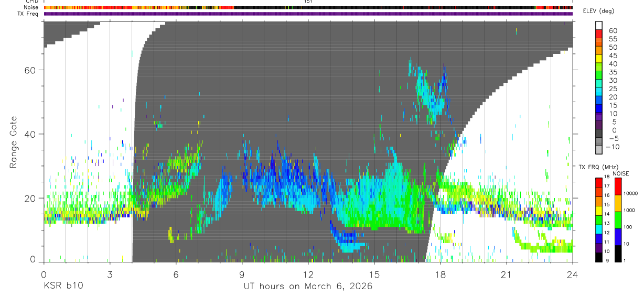This screenshot has width=644, height=297.
Task: Click the Noise strip label at top left
Action: tap(31, 8)
